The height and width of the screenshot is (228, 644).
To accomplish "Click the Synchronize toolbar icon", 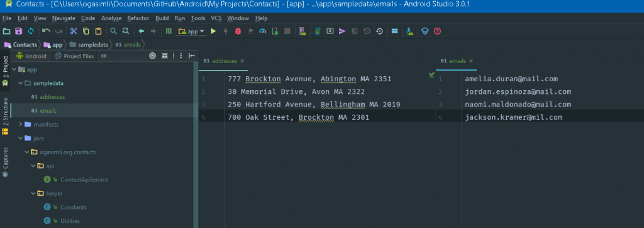I will point(31,31).
